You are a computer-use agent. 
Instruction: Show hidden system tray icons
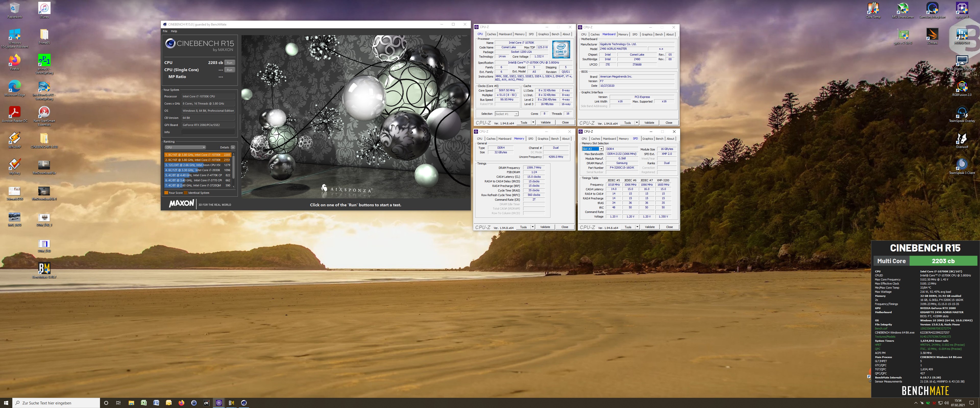click(x=915, y=403)
